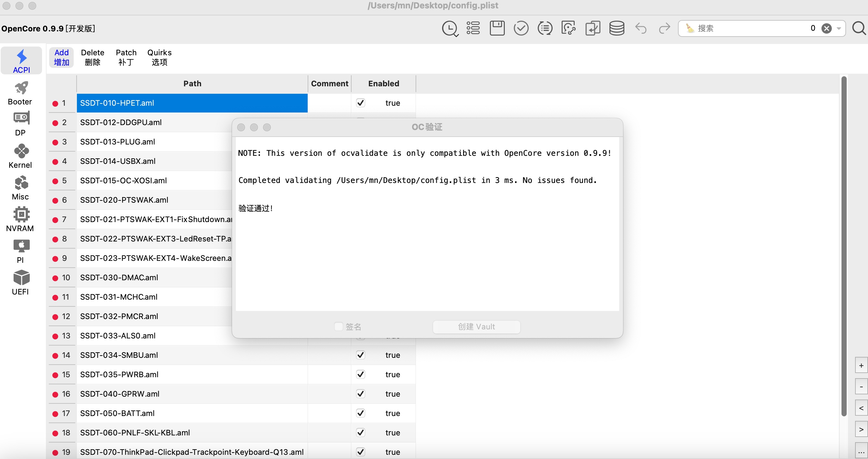This screenshot has height=459, width=868.
Task: Select row SSDT-031-MCHC.aml
Action: [154, 297]
